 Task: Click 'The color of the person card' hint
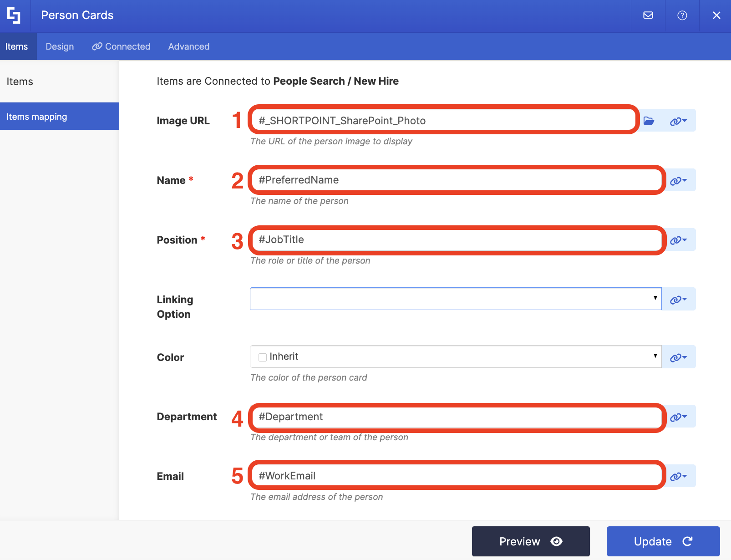click(x=309, y=377)
